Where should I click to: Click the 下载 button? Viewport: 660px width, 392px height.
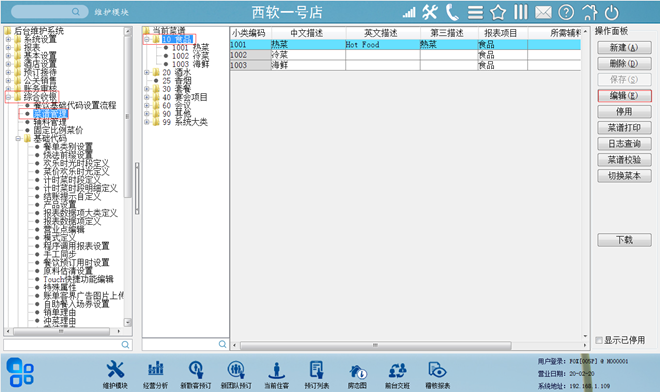click(624, 240)
